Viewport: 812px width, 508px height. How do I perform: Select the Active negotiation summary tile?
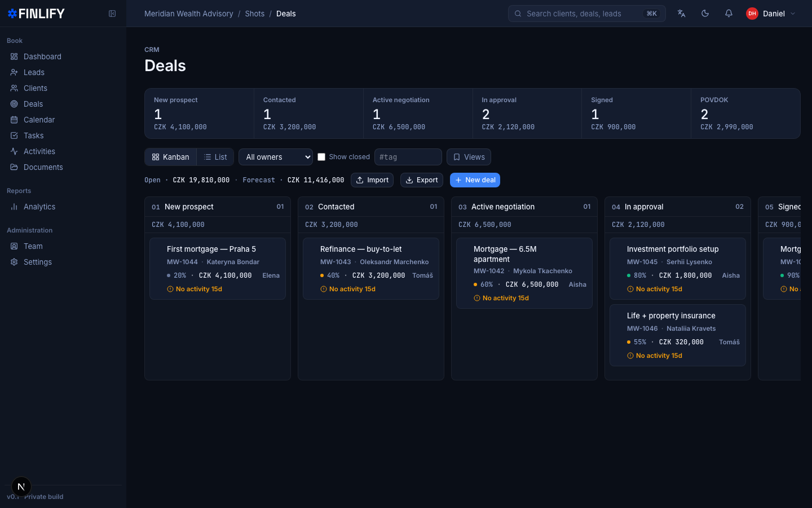(418, 113)
